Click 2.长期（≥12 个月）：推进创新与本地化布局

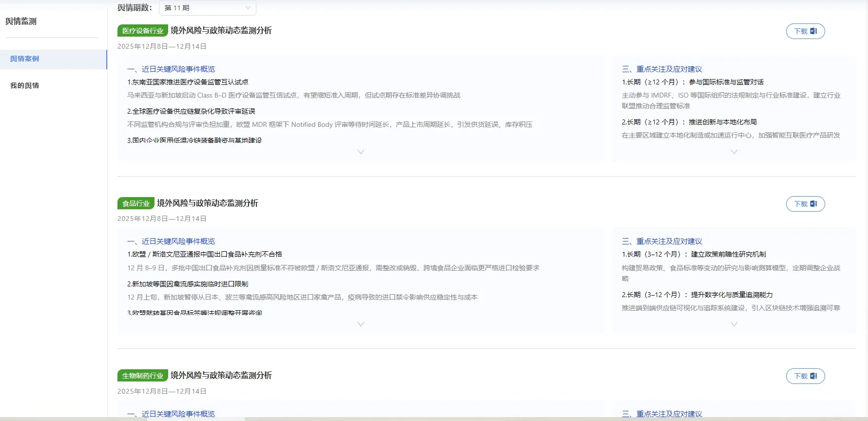click(689, 122)
